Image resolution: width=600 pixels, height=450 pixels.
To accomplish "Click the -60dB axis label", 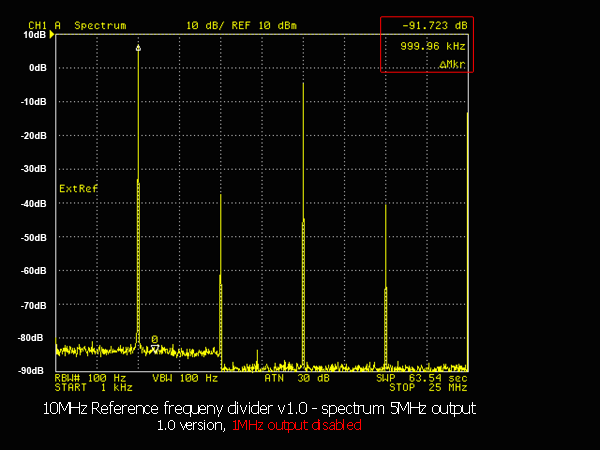I will coord(34,271).
